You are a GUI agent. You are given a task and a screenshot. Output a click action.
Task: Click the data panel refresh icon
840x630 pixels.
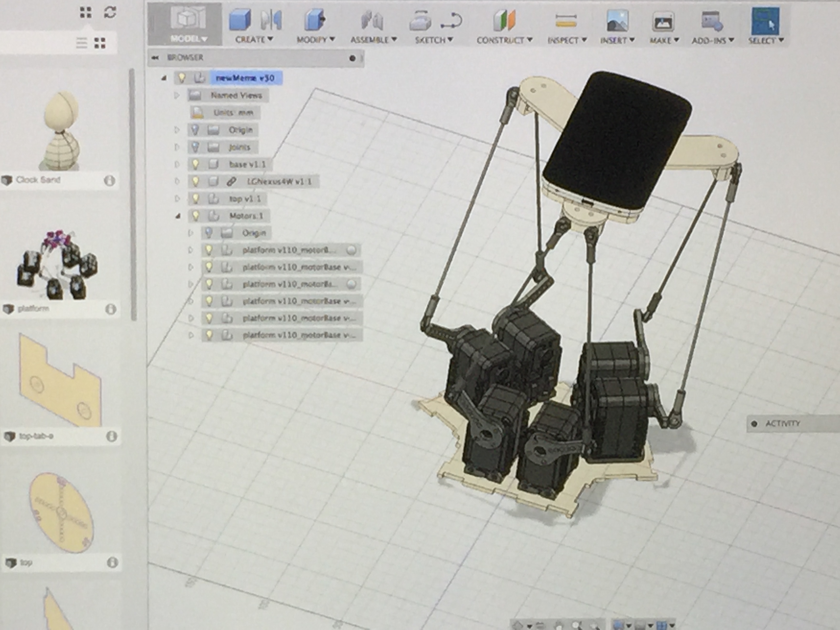click(x=110, y=12)
